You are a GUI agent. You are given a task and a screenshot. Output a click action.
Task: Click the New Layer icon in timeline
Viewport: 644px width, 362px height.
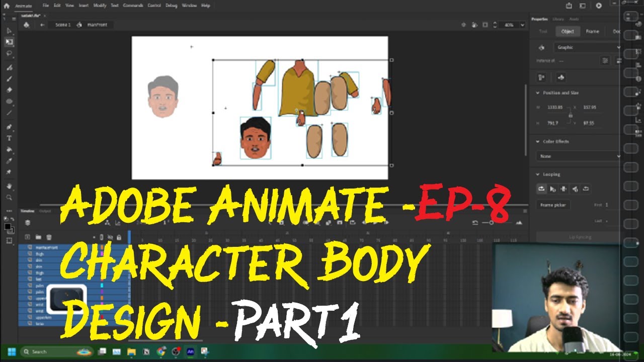click(28, 237)
